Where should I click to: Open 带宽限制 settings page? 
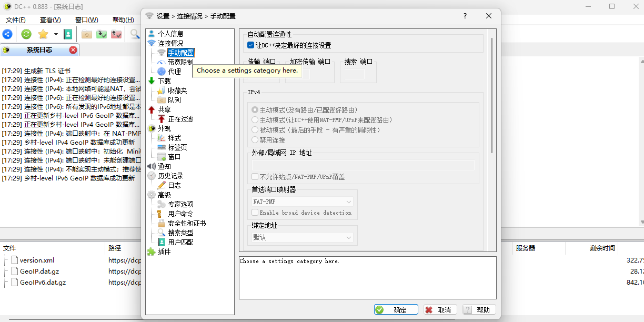180,62
